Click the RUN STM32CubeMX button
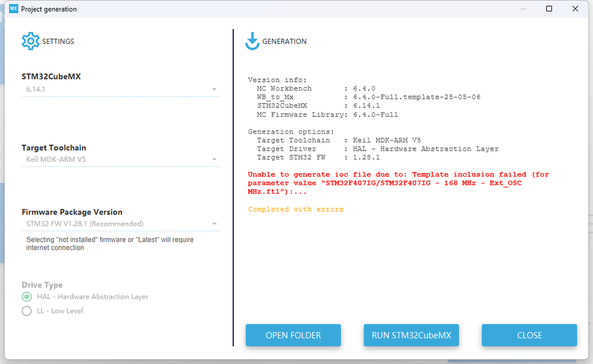The height and width of the screenshot is (364, 593). coord(411,336)
